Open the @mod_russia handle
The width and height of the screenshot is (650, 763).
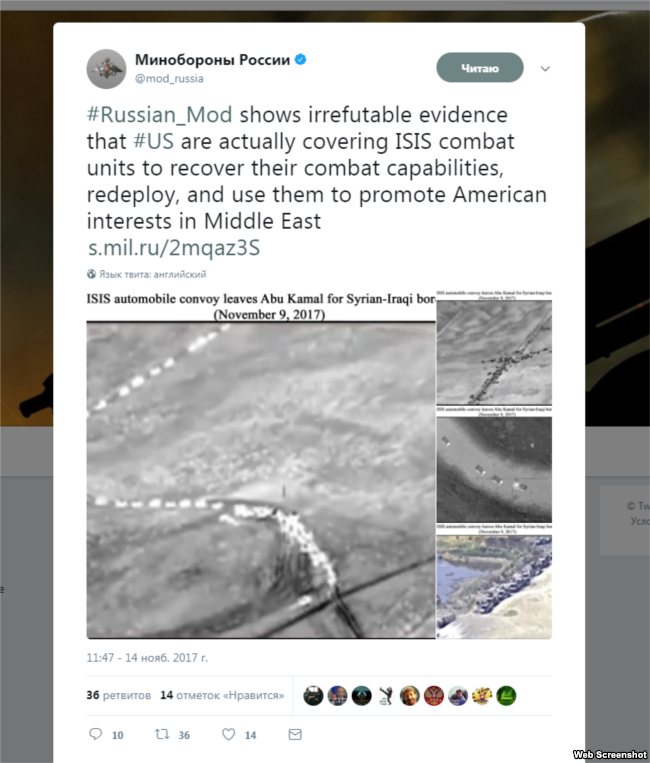pos(169,78)
